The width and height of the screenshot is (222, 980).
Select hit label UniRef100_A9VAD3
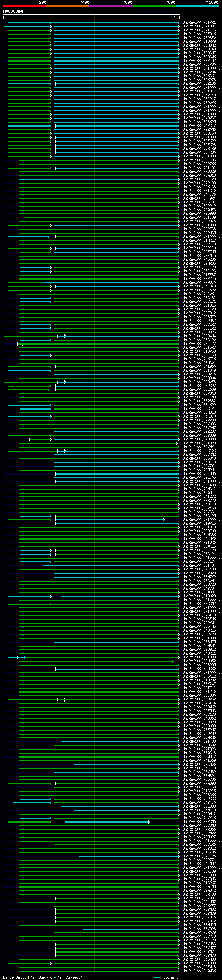tap(199, 424)
